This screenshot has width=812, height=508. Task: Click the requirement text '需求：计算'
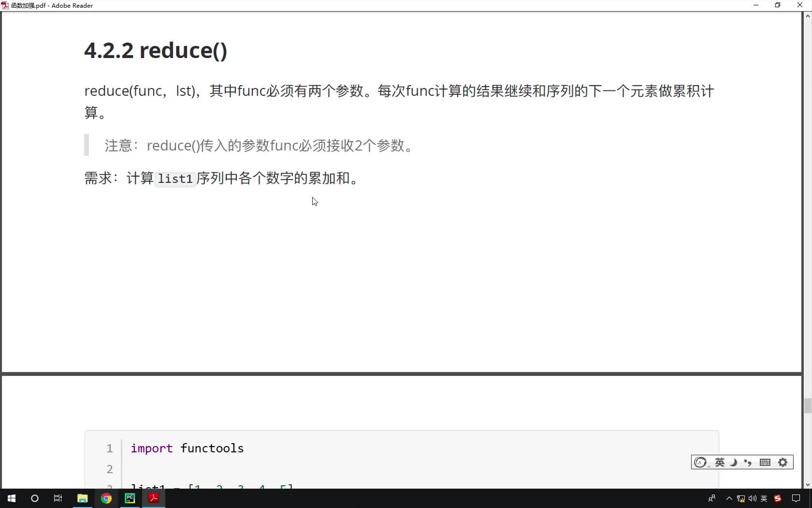tap(119, 179)
